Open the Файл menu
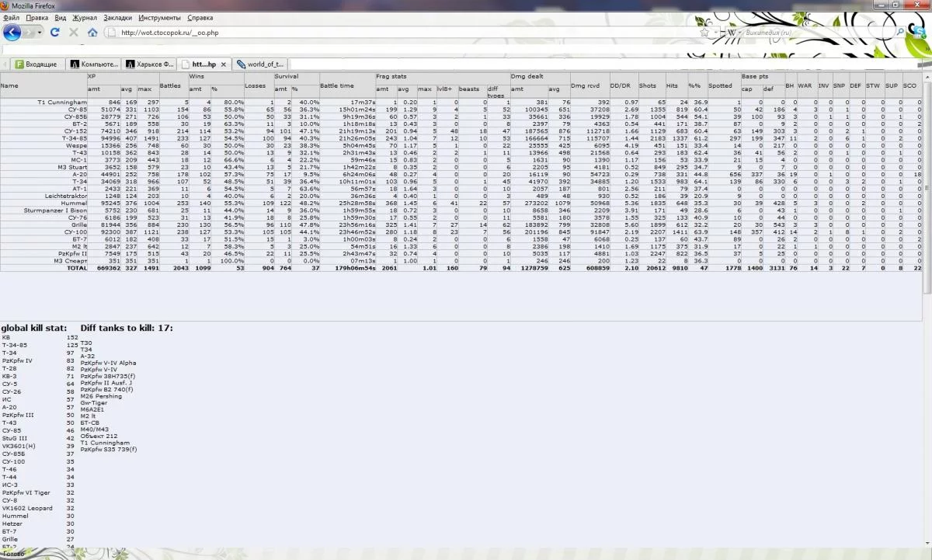The width and height of the screenshot is (932, 560). click(x=12, y=17)
